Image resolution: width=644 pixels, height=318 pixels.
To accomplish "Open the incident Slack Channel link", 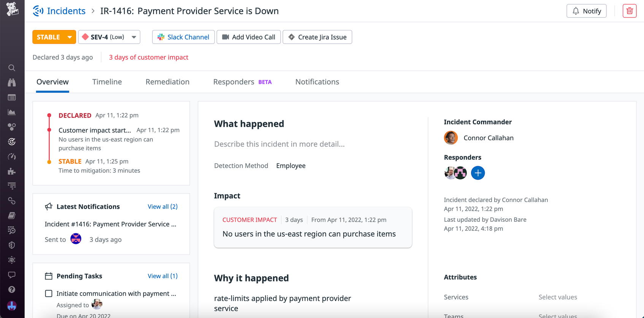I will pyautogui.click(x=183, y=37).
